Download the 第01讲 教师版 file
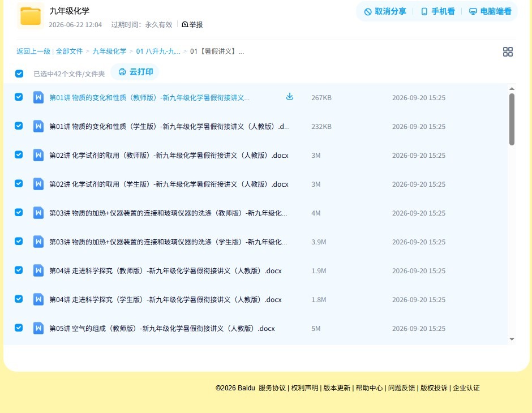 [x=289, y=97]
